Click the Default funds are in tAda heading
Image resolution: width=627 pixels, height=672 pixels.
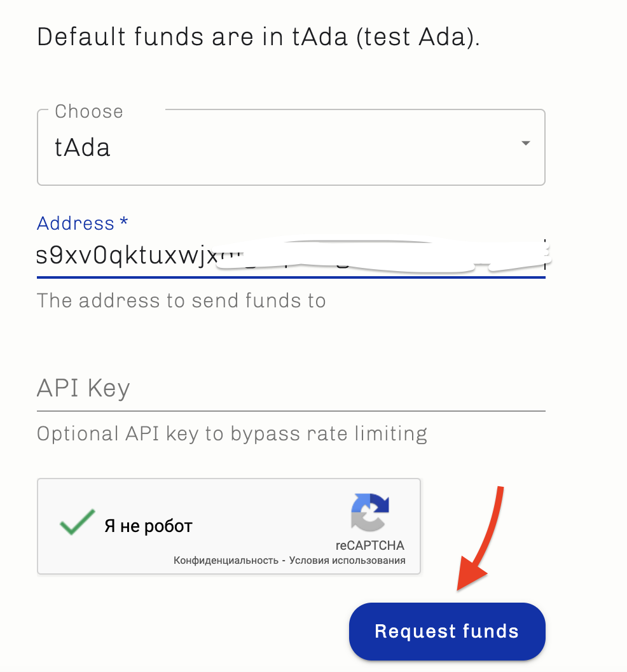point(258,37)
